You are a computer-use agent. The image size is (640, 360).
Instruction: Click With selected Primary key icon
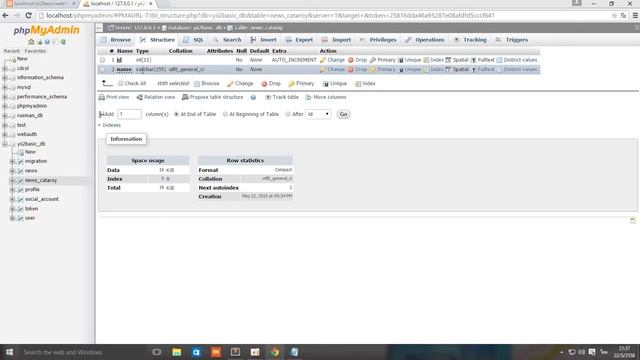[291, 84]
